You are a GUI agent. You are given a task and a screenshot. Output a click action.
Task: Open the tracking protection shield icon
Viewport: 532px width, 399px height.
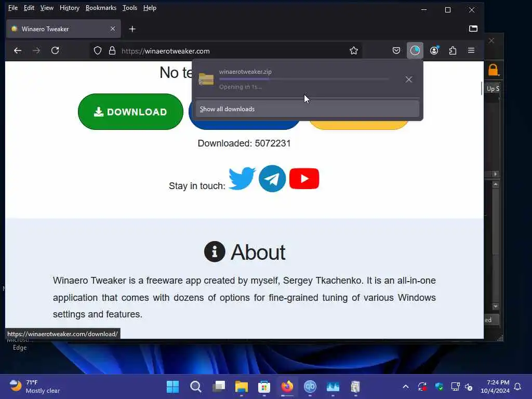coord(98,51)
